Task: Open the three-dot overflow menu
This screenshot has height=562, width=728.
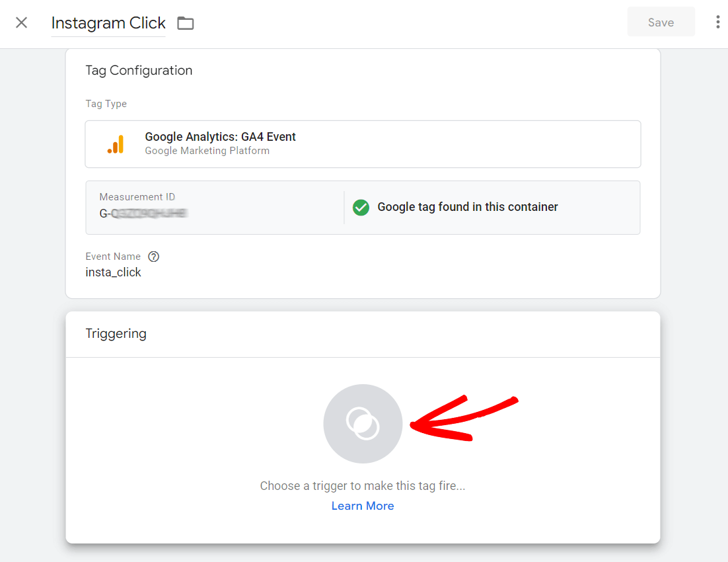Action: (x=717, y=21)
